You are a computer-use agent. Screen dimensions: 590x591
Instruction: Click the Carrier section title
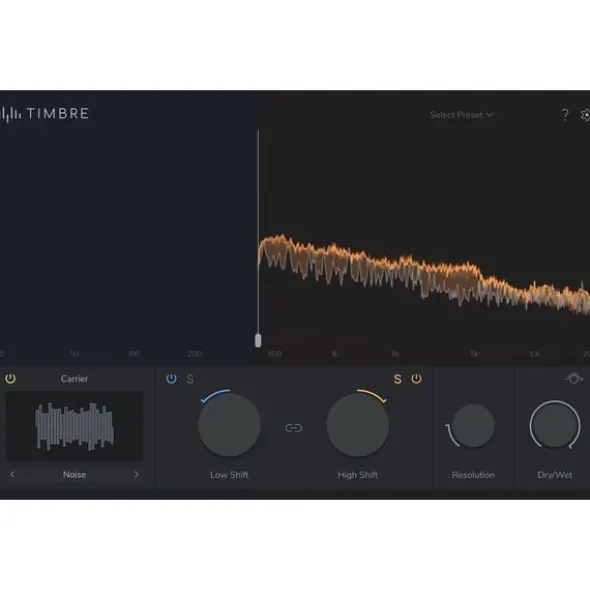coord(74,378)
